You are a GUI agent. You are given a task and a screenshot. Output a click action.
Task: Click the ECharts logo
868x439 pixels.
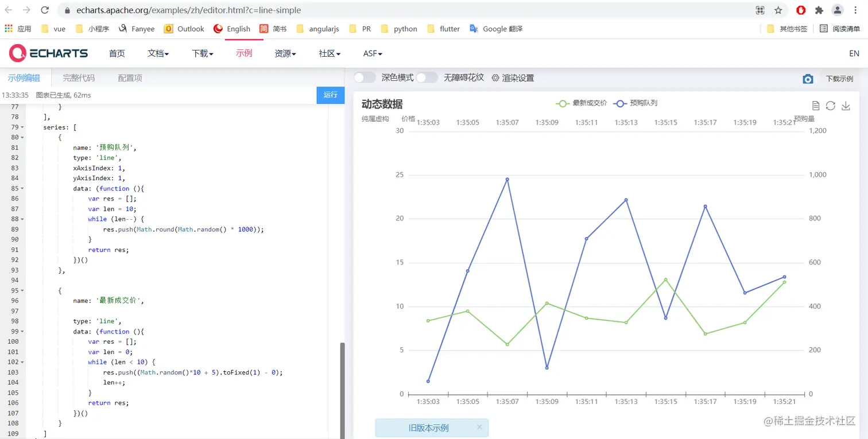click(x=49, y=53)
